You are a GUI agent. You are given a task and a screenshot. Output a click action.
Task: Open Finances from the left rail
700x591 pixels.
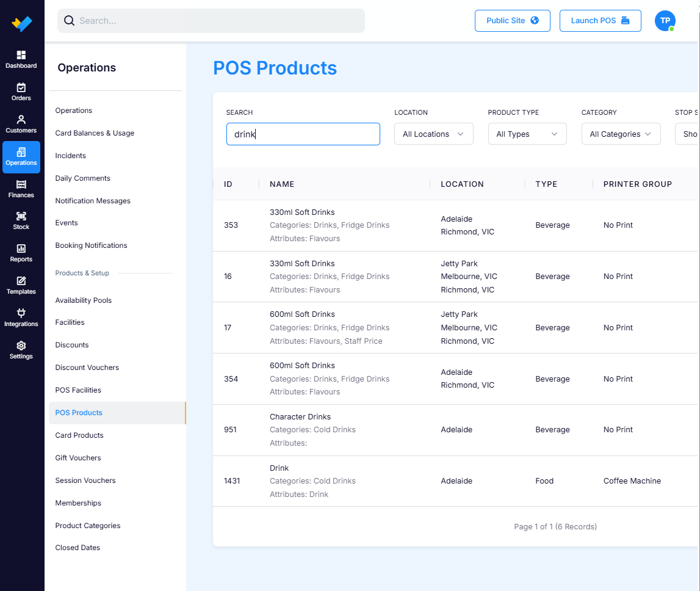(x=21, y=189)
